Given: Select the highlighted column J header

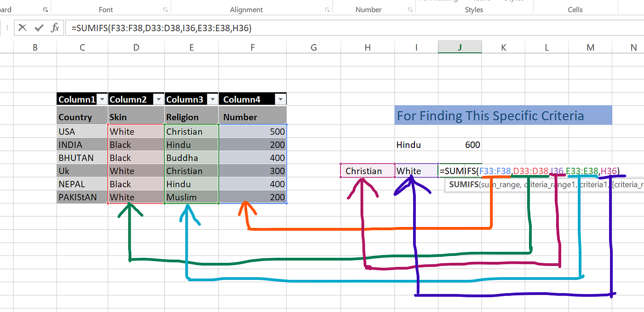Looking at the screenshot, I should tap(459, 47).
